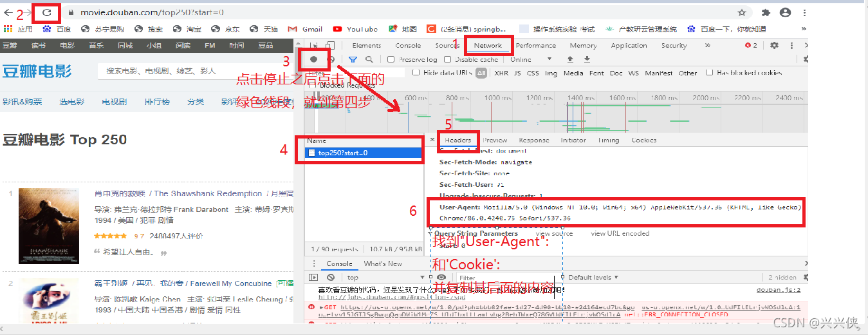The image size is (868, 335).
Task: Bookmark this page with the star icon
Action: pos(742,12)
